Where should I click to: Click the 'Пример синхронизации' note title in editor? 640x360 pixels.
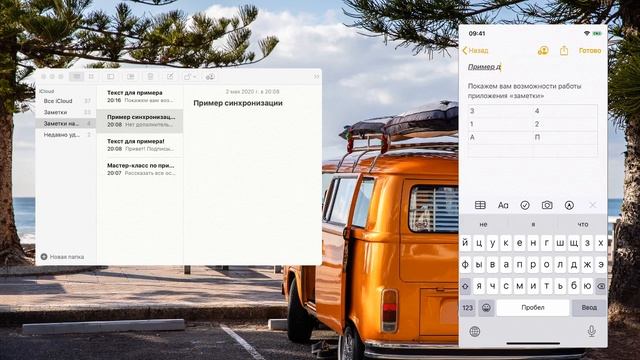click(238, 103)
